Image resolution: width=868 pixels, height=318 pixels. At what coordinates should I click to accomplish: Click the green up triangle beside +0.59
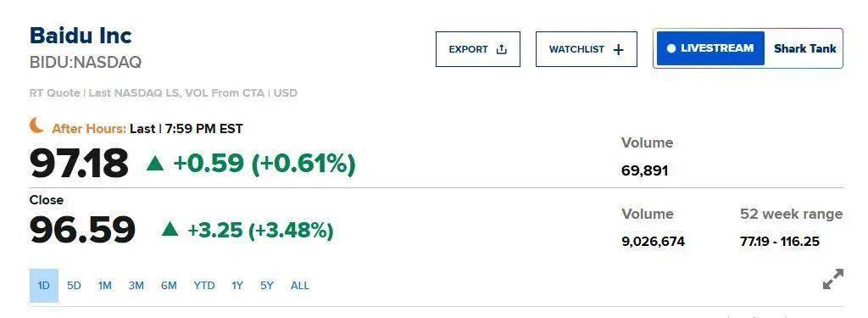tap(155, 163)
